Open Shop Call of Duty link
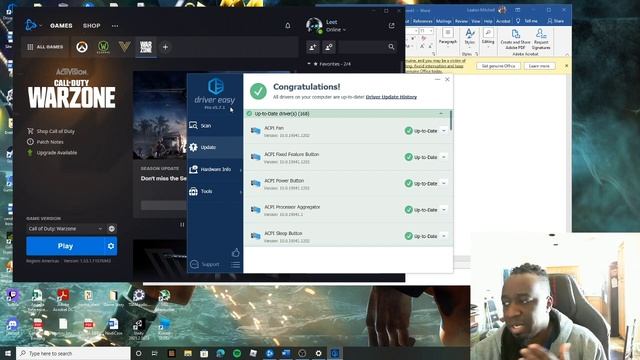The width and height of the screenshot is (640, 360). pyautogui.click(x=51, y=131)
